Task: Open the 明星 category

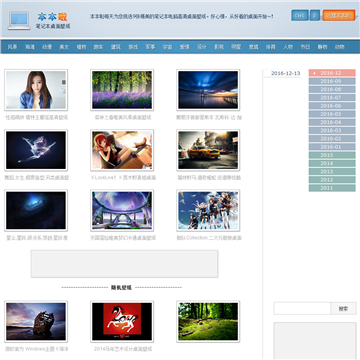Action: [x=236, y=47]
